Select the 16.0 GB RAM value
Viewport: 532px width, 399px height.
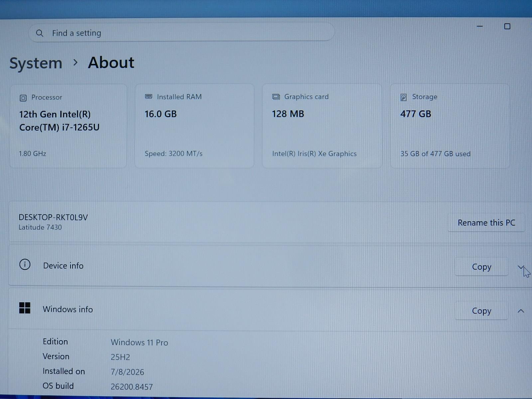click(161, 114)
